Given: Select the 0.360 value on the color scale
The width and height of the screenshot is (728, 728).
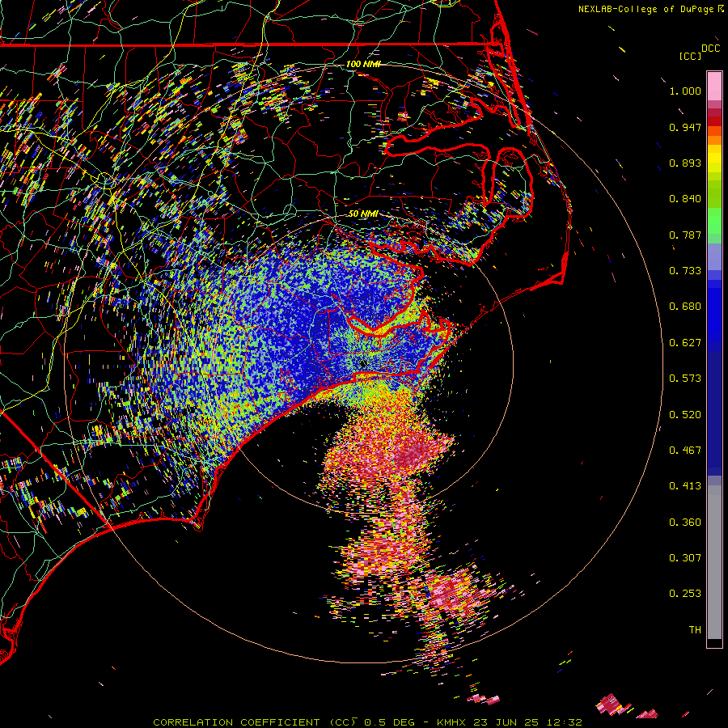Looking at the screenshot, I should (685, 523).
